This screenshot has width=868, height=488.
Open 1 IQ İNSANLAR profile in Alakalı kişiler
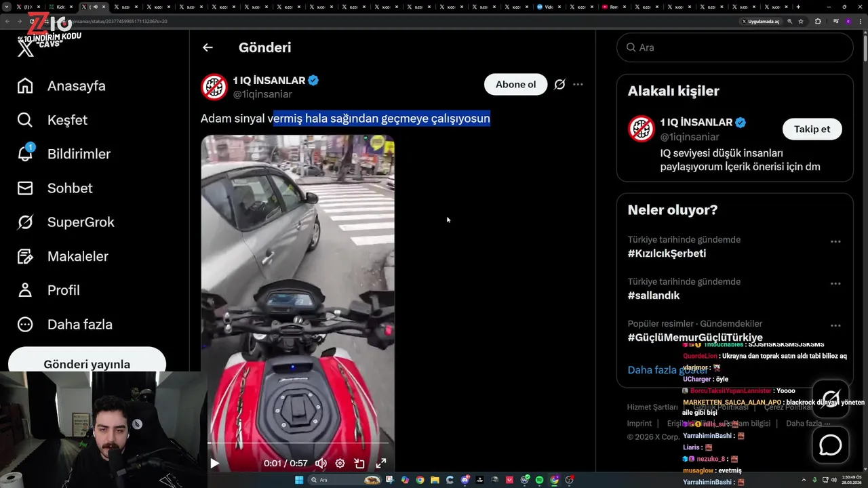(703, 123)
